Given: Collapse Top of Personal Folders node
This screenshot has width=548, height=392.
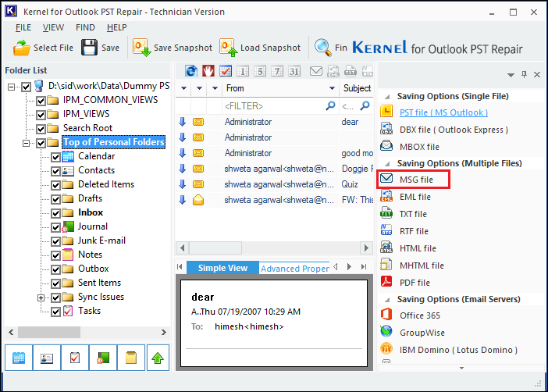Looking at the screenshot, I should [27, 143].
